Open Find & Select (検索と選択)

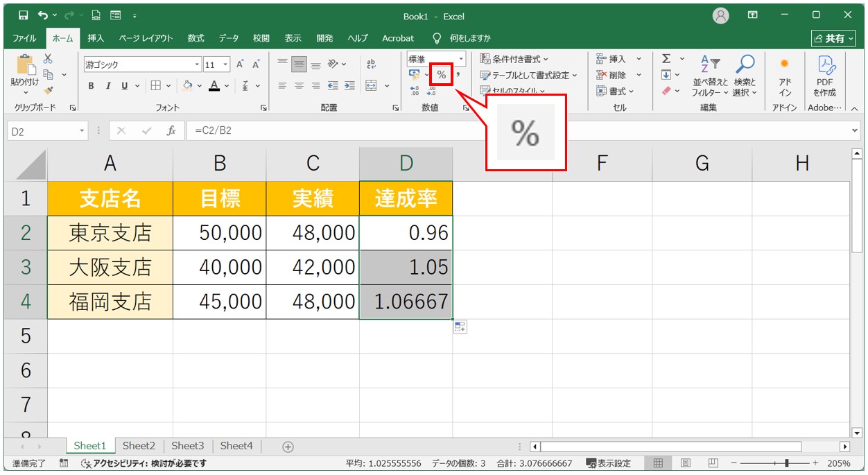click(x=745, y=76)
